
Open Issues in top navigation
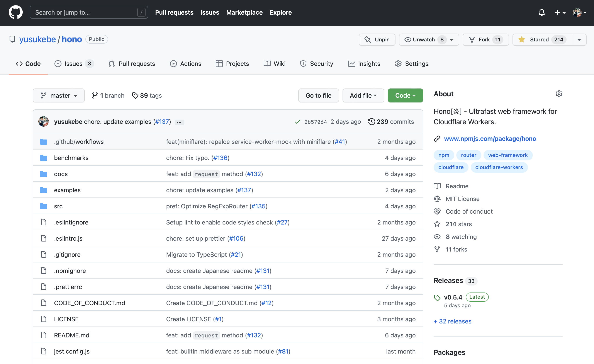[210, 12]
